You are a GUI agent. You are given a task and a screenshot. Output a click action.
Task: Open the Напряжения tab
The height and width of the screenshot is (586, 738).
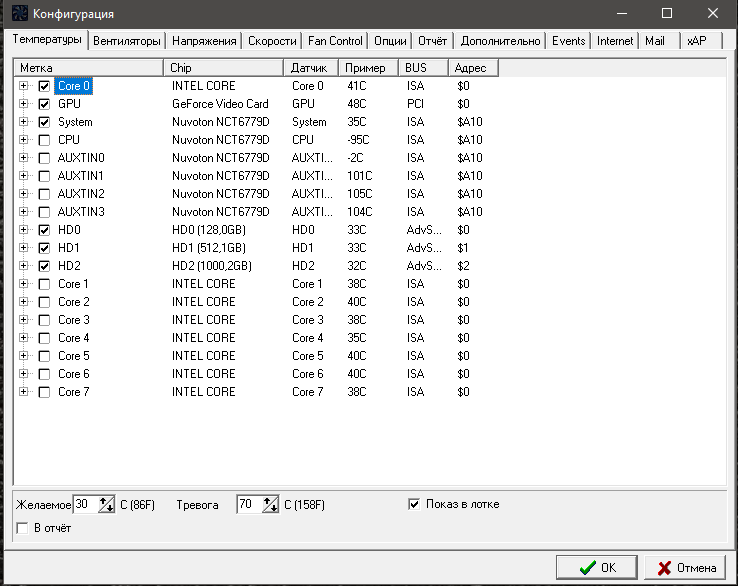(x=204, y=41)
